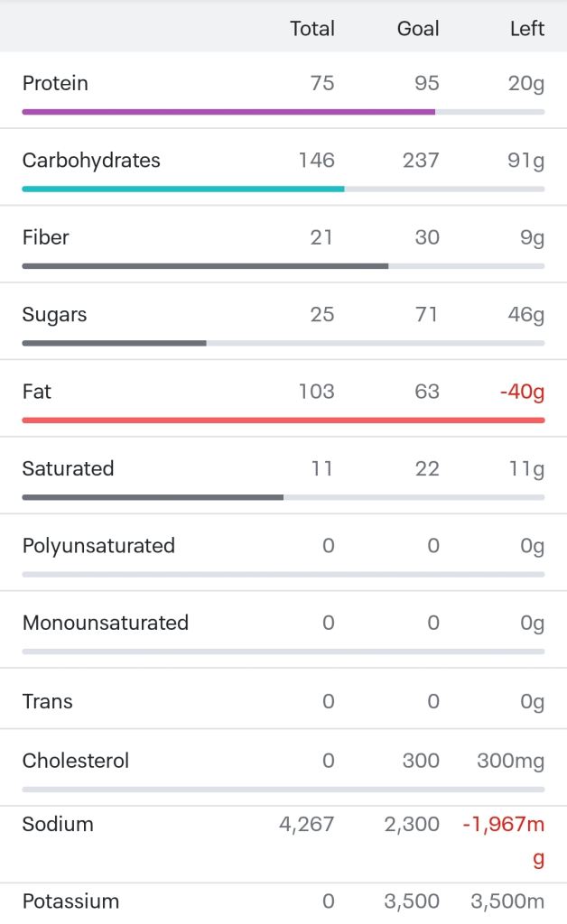
Task: Click the teal Carbohydrates progress bar
Action: (183, 189)
